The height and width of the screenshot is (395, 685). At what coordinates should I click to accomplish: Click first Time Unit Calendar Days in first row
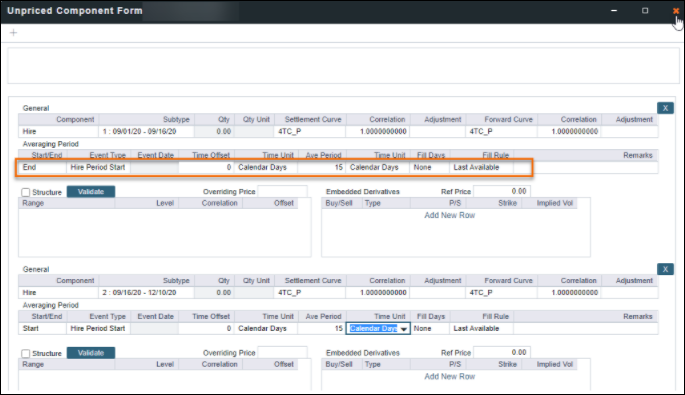(266, 167)
